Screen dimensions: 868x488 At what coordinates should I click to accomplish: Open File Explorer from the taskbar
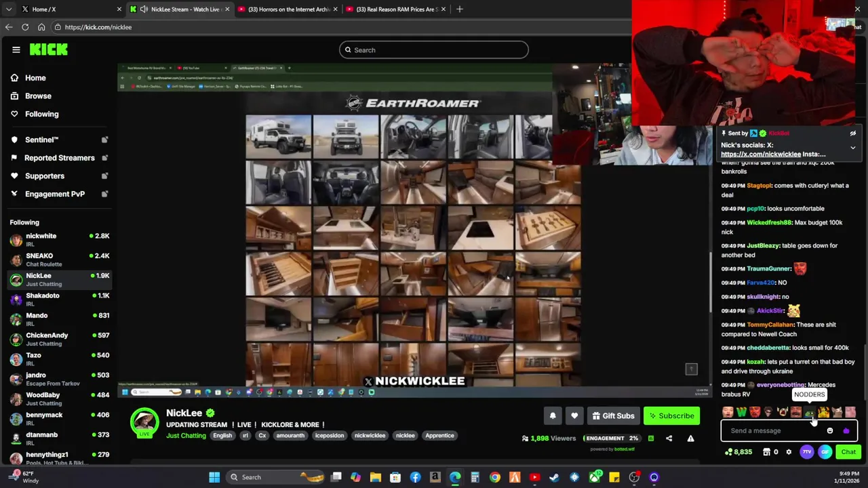376,477
